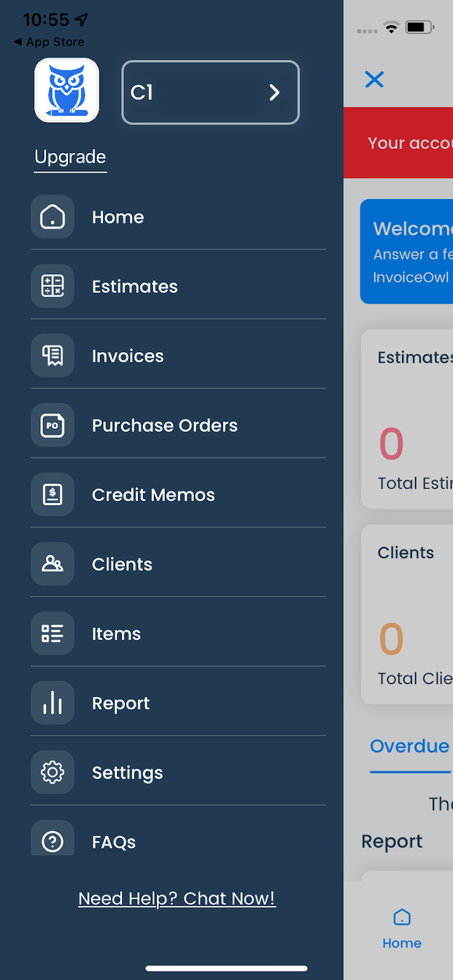This screenshot has width=453, height=980.
Task: Tap Home in the bottom tab bar
Action: (x=402, y=929)
